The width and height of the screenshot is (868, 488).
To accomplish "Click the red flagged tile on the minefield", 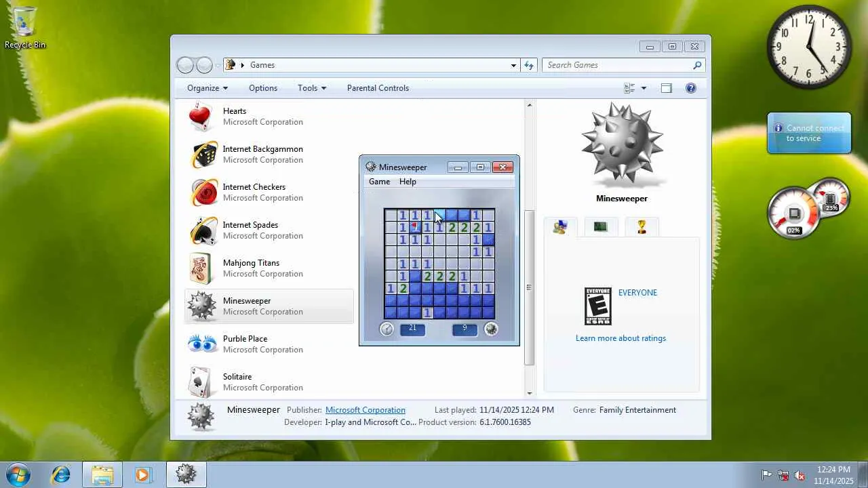I will [414, 227].
